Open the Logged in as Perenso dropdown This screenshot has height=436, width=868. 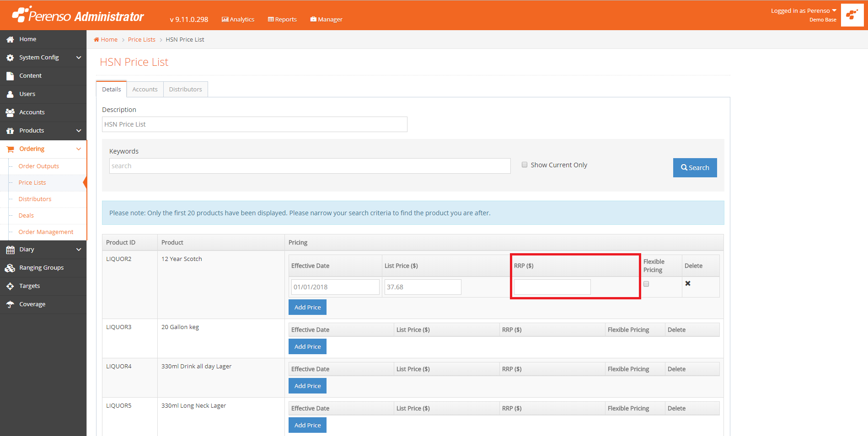tap(804, 11)
